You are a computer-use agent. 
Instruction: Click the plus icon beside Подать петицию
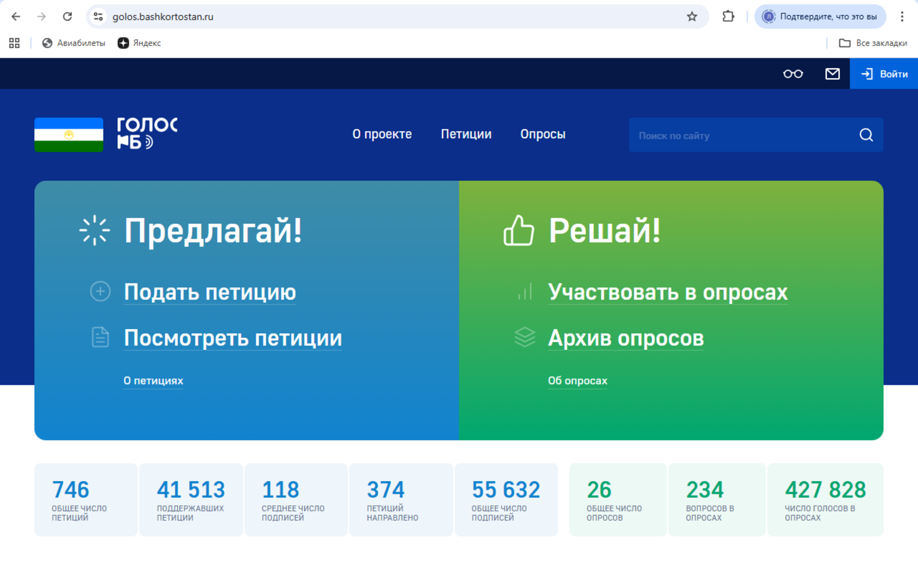(x=100, y=291)
